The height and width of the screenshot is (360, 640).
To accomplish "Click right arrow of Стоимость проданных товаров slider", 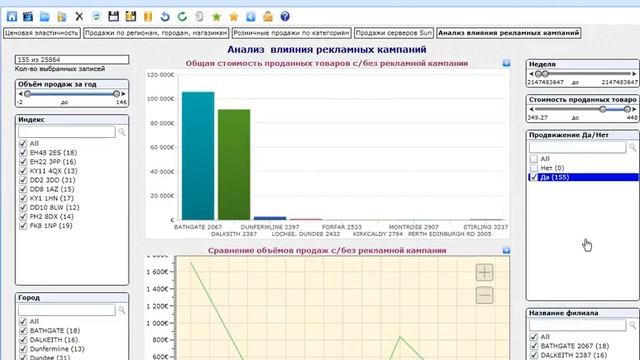I will [x=634, y=109].
